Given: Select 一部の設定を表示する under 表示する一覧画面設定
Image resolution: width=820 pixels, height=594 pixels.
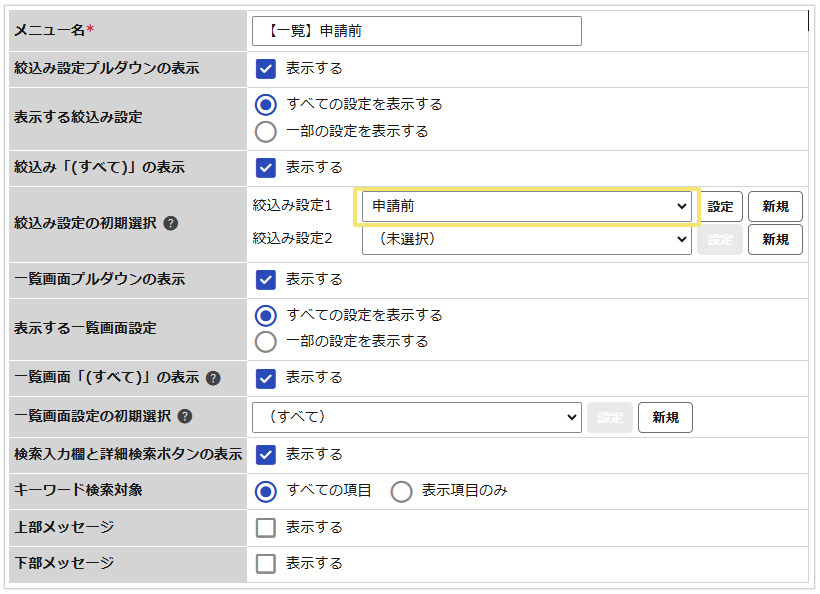Looking at the screenshot, I should pos(266,342).
